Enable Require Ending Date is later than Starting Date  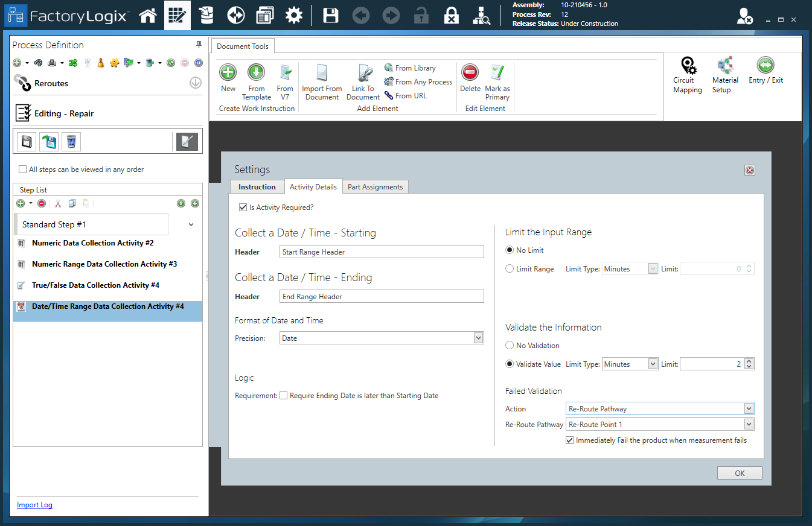284,395
